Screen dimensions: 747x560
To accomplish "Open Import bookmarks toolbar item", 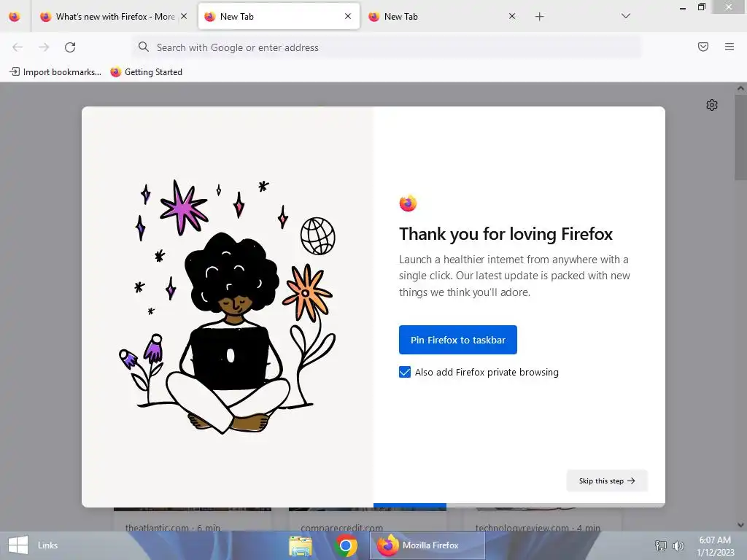I will click(55, 72).
